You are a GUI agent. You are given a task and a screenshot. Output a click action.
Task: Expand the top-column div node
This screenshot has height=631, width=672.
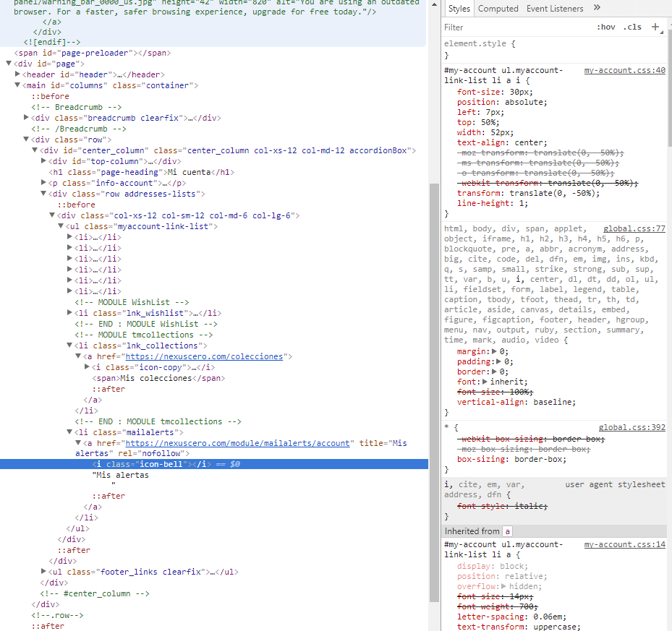43,160
